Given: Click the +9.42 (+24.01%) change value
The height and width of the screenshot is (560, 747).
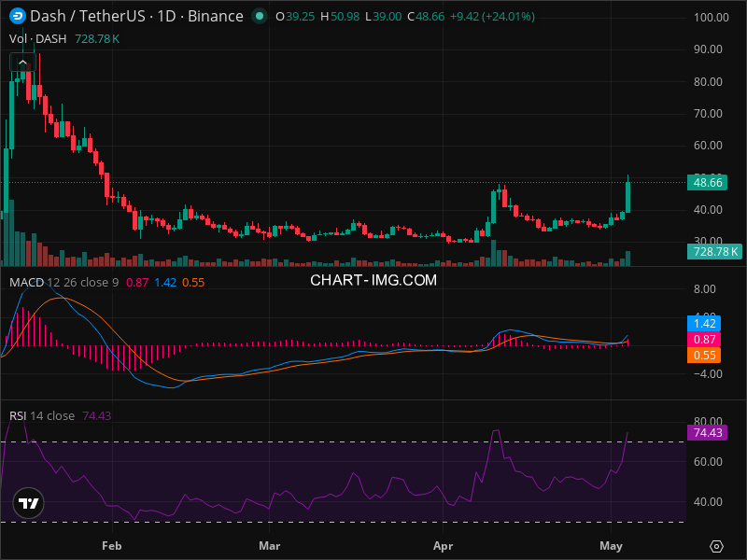Looking at the screenshot, I should [x=492, y=17].
